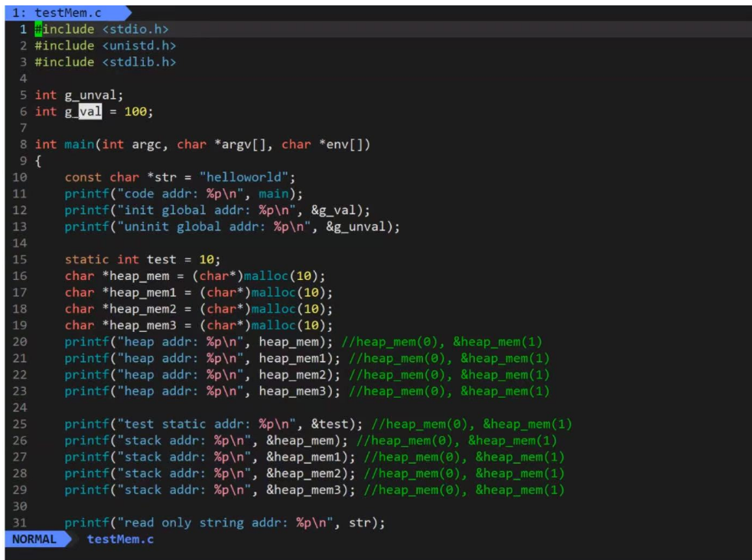Image resolution: width=752 pixels, height=560 pixels.
Task: Click the testMem.c filename in status bar
Action: 120,539
